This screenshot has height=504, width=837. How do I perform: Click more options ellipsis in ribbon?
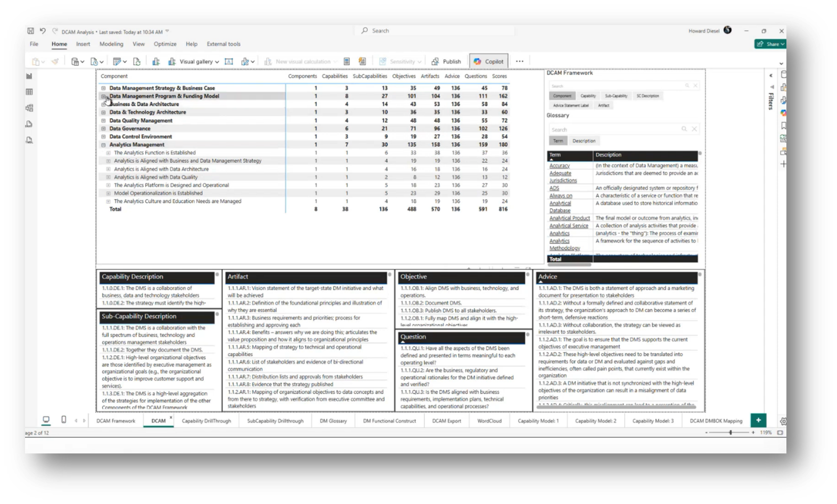(520, 62)
